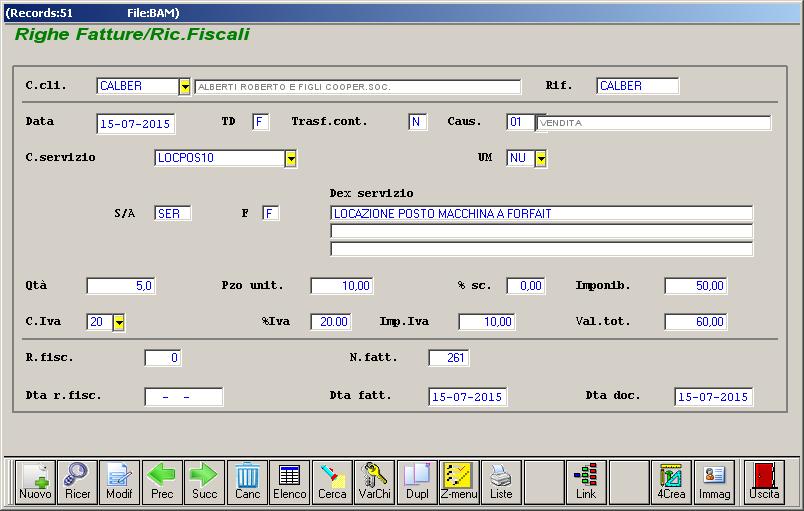Open the C.Iva VAT code dropdown
804x511 pixels.
[x=118, y=322]
